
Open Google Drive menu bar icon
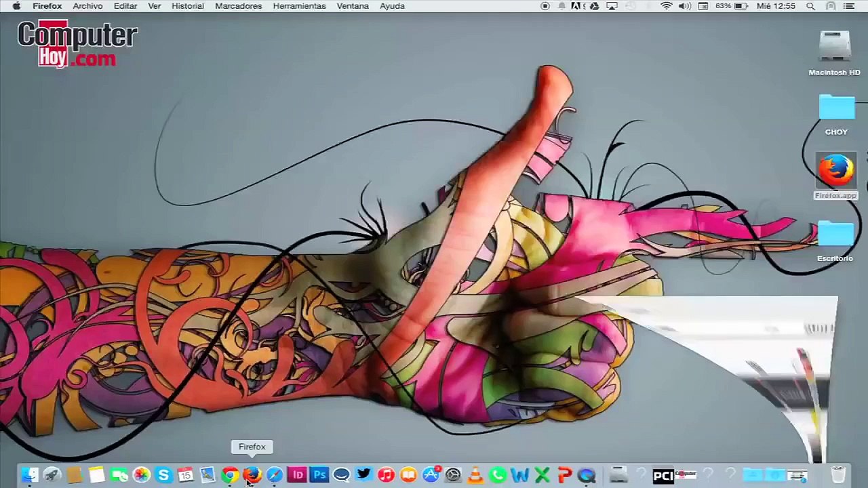[x=595, y=6]
